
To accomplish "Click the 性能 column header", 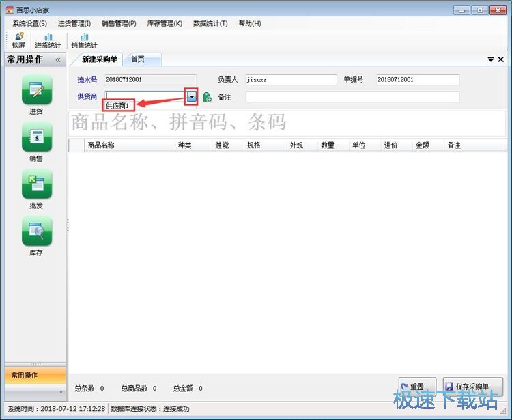I will (228, 145).
